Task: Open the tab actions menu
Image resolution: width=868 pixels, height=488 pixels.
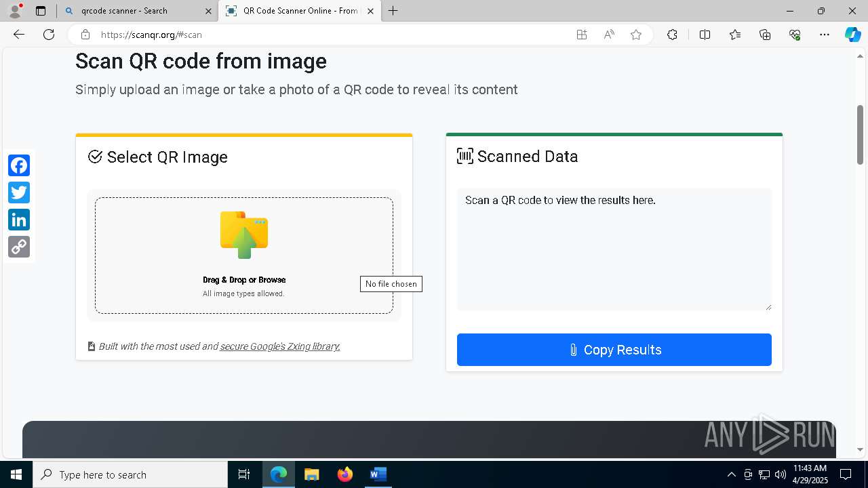Action: 41,11
